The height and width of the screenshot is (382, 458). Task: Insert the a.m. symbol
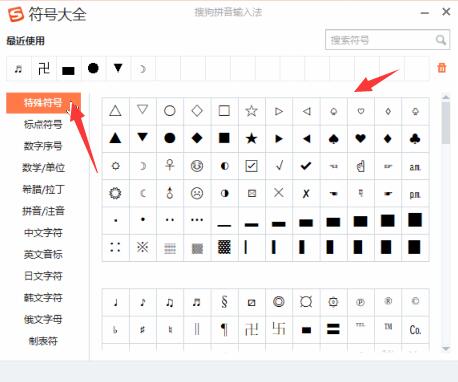click(x=415, y=166)
